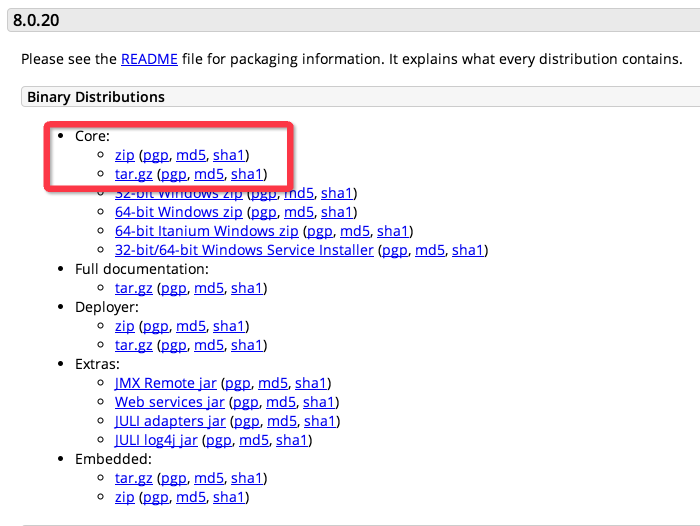Download the 32-bit/64-bit Windows Service Installer
700x526 pixels.
244,250
